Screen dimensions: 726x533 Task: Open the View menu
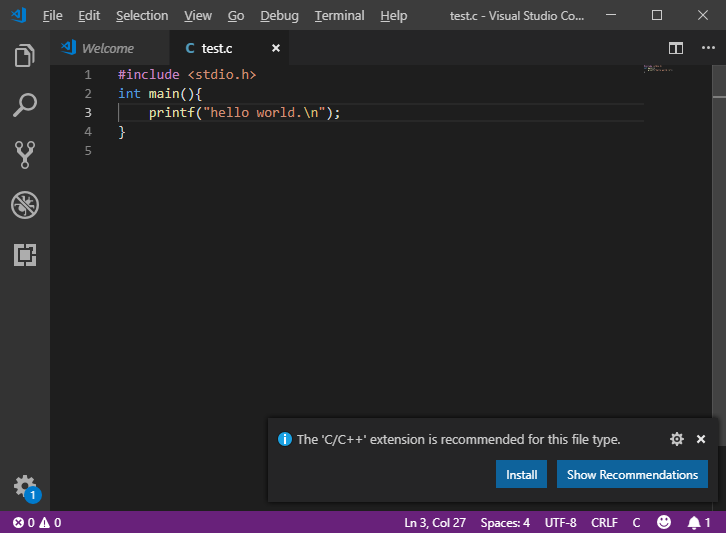(x=198, y=16)
